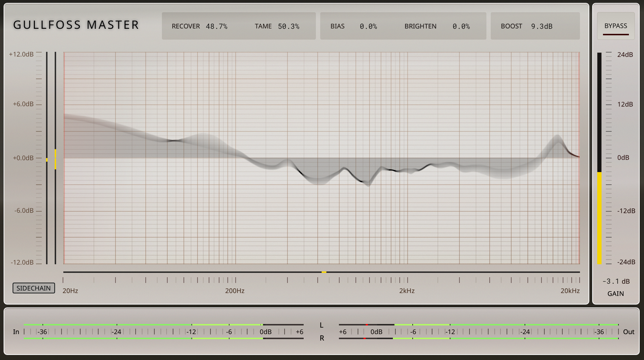Click the 2kHz frequency label

[407, 291]
